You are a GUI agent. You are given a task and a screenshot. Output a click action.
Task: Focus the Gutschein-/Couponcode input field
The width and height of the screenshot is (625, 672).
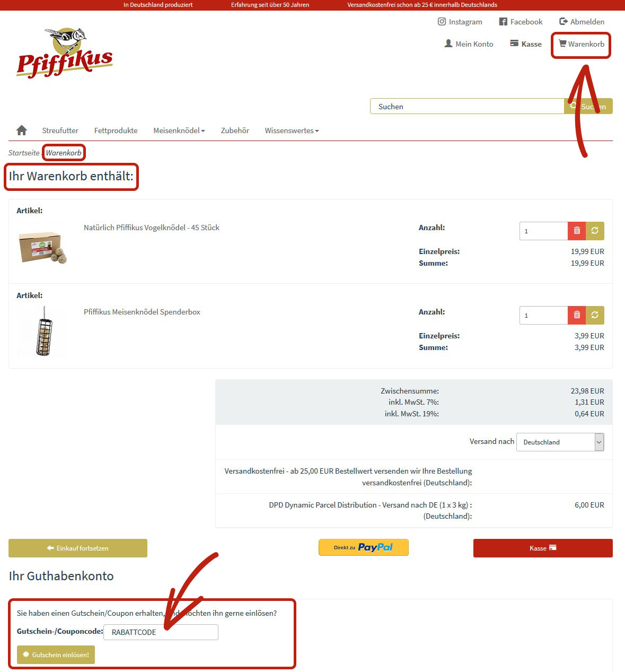pyautogui.click(x=161, y=632)
